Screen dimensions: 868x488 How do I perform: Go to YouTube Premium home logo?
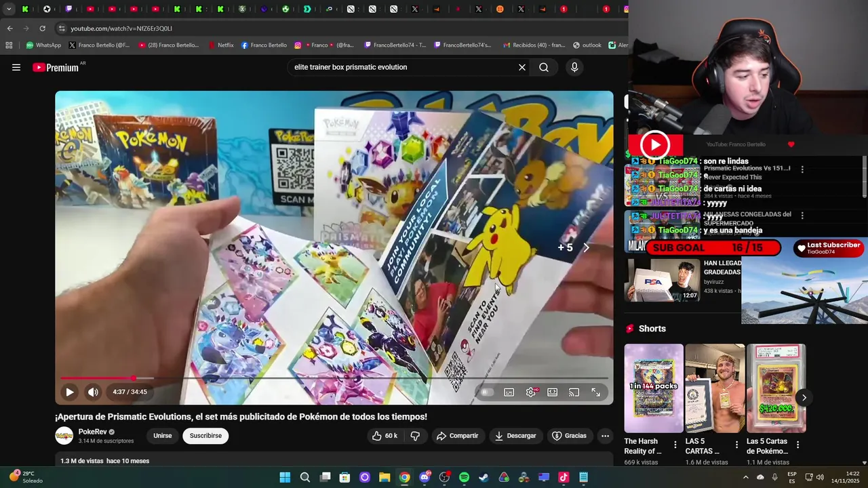point(55,67)
